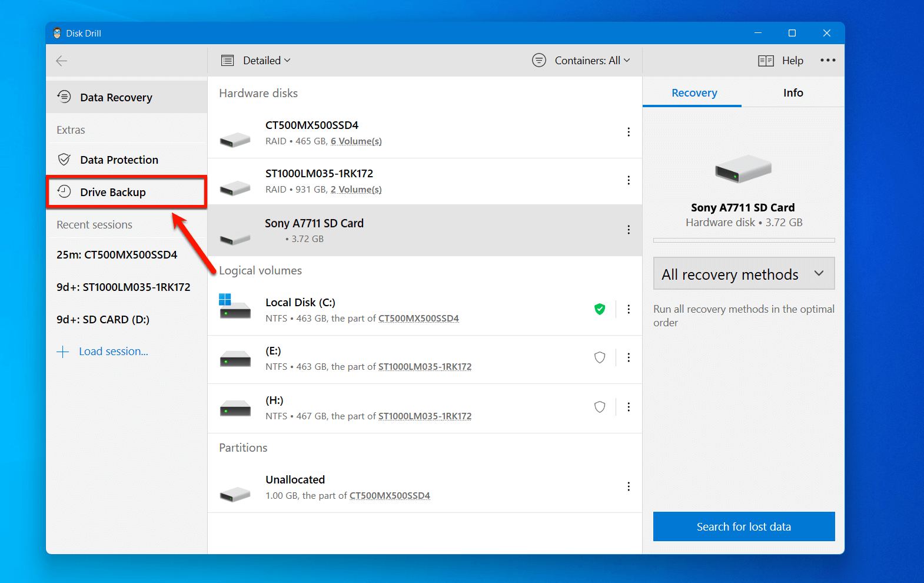
Task: Click Search for lost data button
Action: [744, 526]
